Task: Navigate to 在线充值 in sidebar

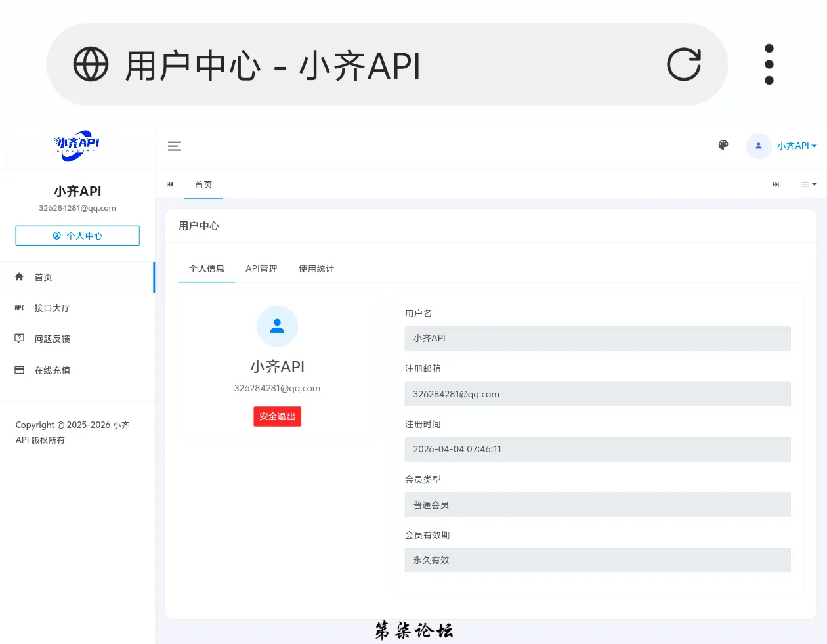Action: point(52,370)
